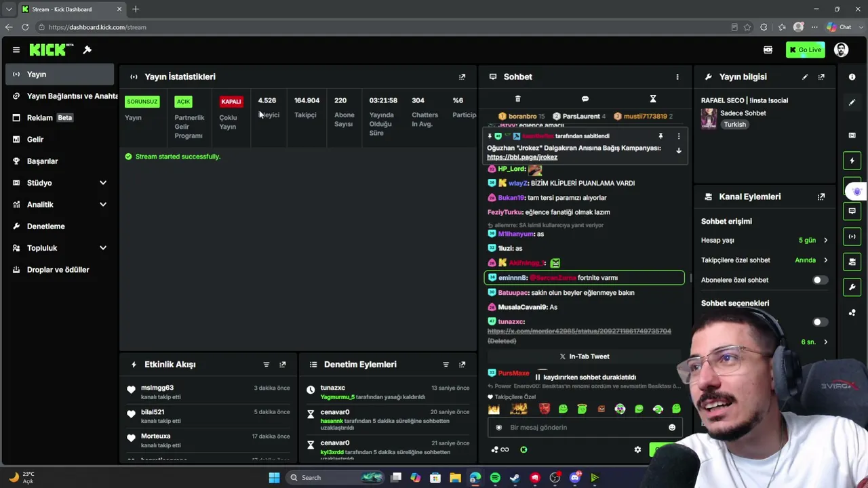Click the Turkish language tag
Viewport: 868px width, 488px height.
pyautogui.click(x=734, y=125)
